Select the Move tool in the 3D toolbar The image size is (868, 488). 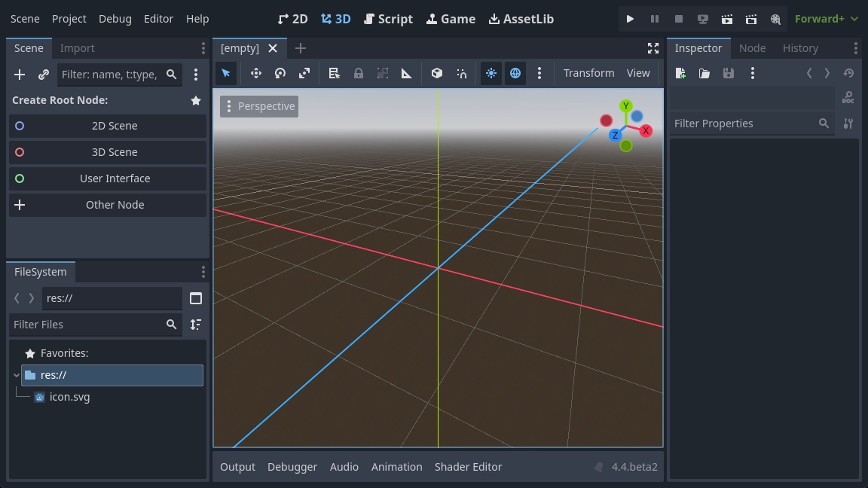coord(255,73)
